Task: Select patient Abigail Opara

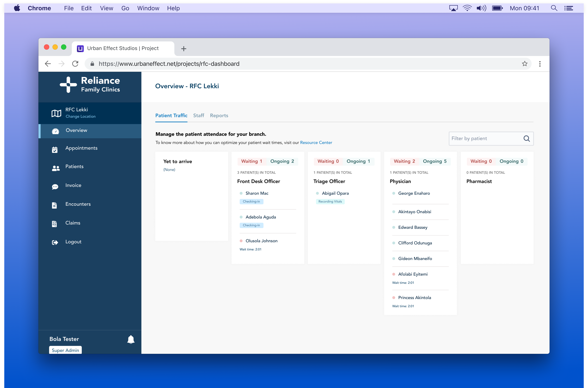Action: click(x=335, y=193)
